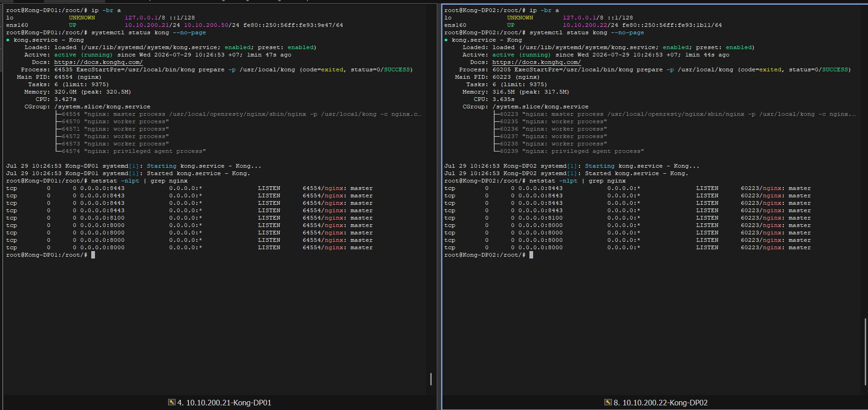Viewport: 868px width, 410px height.
Task: Click CPU value 3.427s
Action: 65,99
